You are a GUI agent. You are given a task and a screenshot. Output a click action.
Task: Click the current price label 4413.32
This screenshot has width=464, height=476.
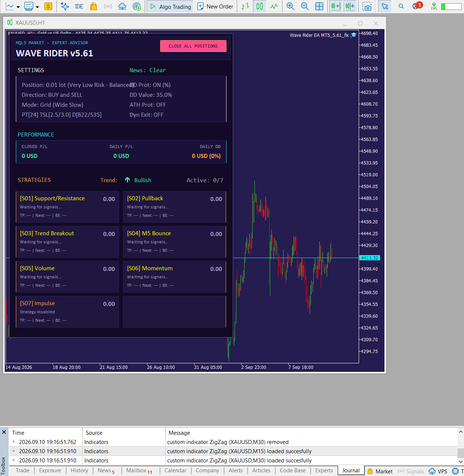click(369, 258)
